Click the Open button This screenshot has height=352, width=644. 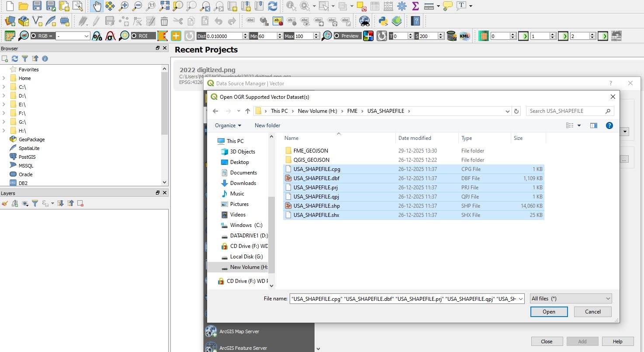click(x=549, y=312)
